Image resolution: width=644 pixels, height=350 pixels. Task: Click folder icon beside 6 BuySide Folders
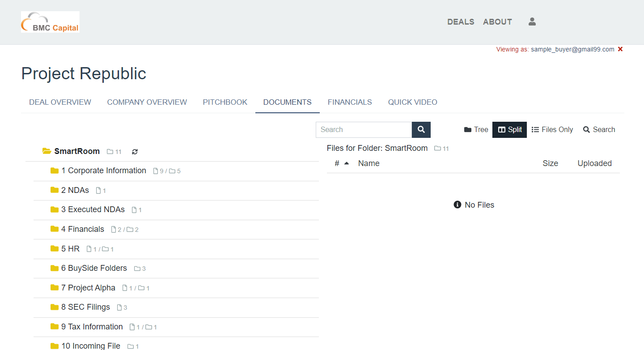click(55, 268)
